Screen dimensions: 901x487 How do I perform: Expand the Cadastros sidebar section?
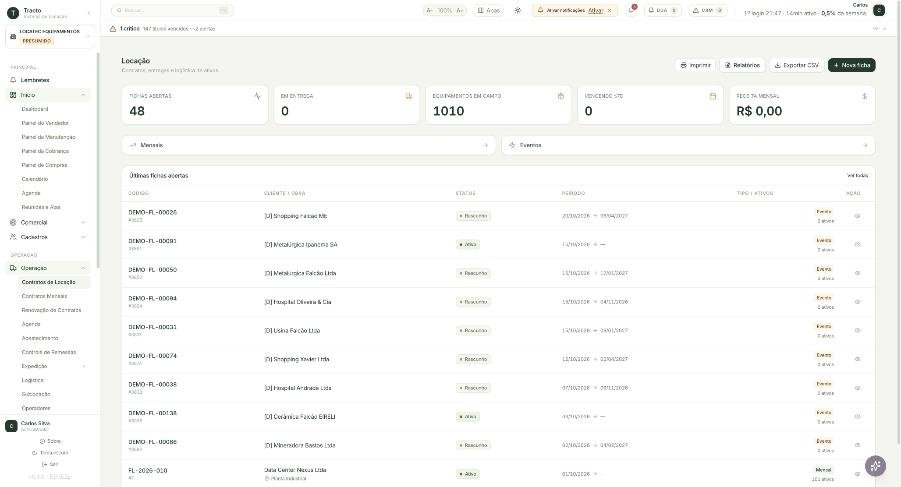click(83, 237)
